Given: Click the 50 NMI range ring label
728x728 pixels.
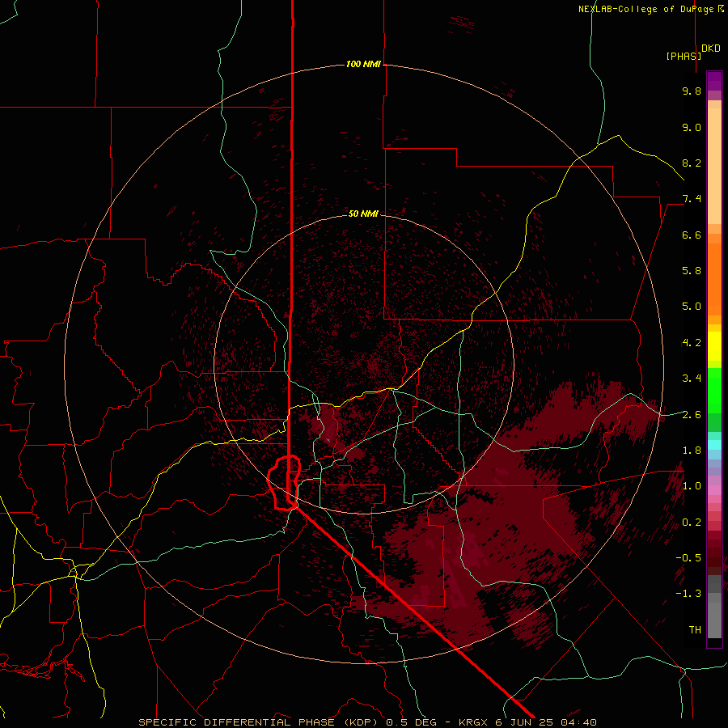Looking at the screenshot, I should 363,214.
